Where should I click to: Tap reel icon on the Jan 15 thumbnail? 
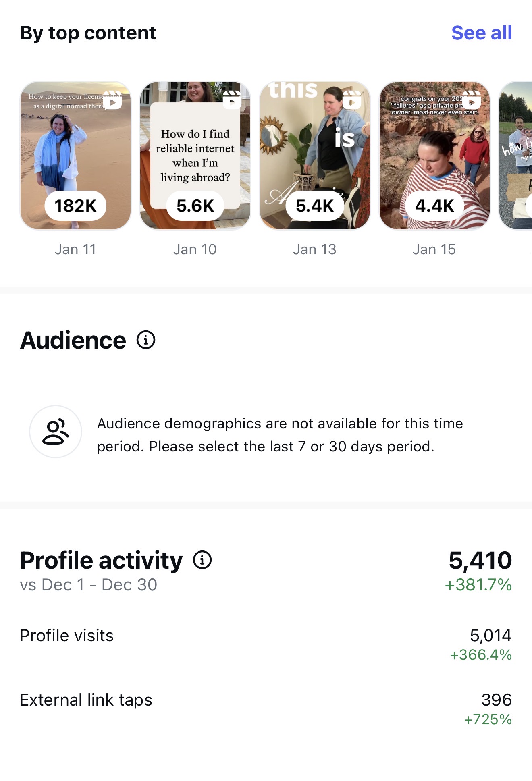click(x=472, y=100)
